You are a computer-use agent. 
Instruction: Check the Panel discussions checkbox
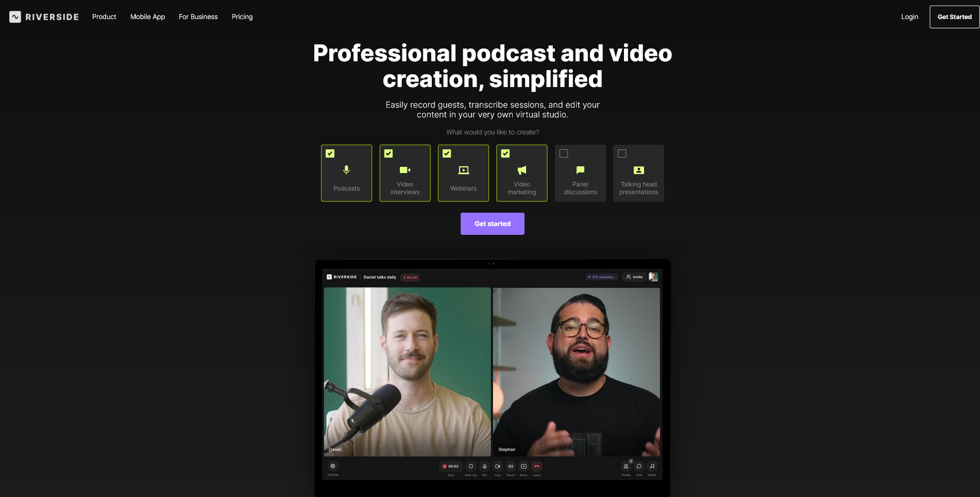click(564, 153)
